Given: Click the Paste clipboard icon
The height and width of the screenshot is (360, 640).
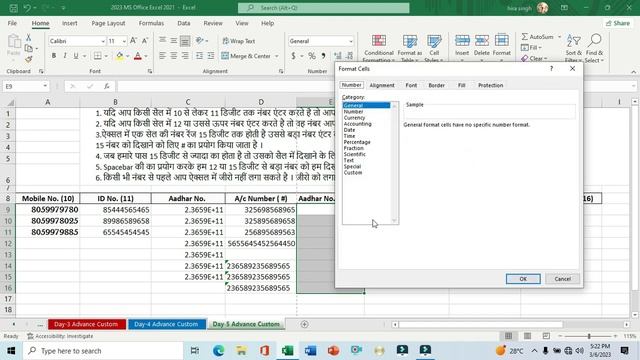Looking at the screenshot, I should (x=14, y=42).
